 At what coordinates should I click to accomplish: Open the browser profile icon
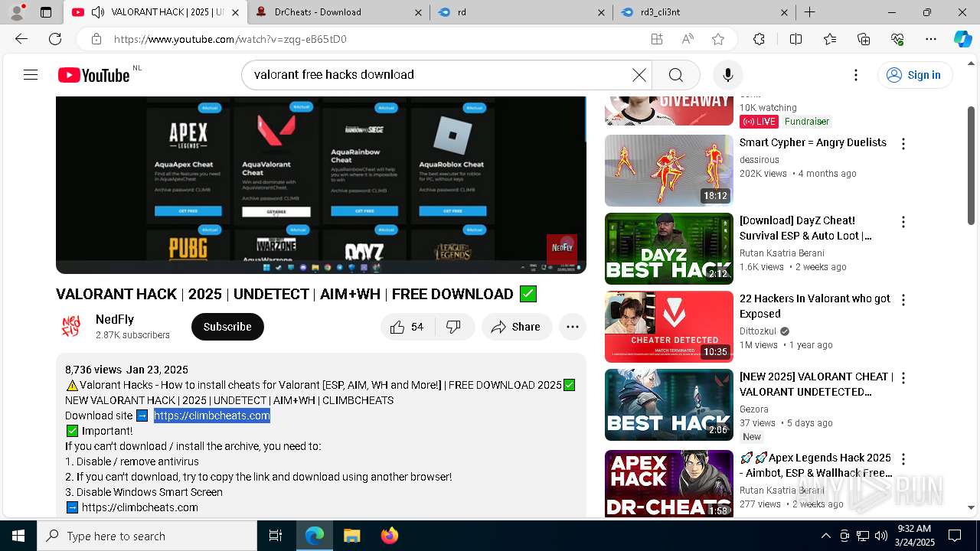tap(17, 12)
